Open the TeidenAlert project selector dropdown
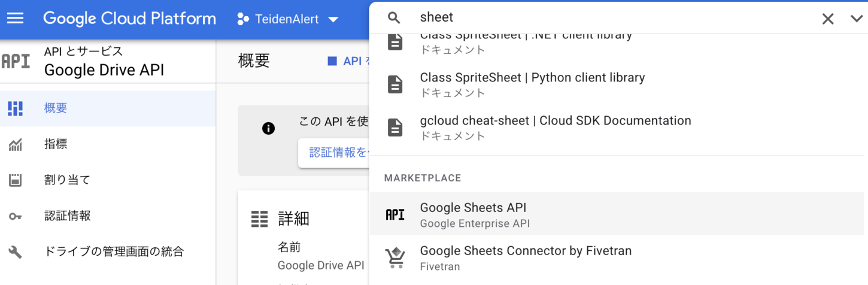The height and width of the screenshot is (285, 868). (288, 19)
